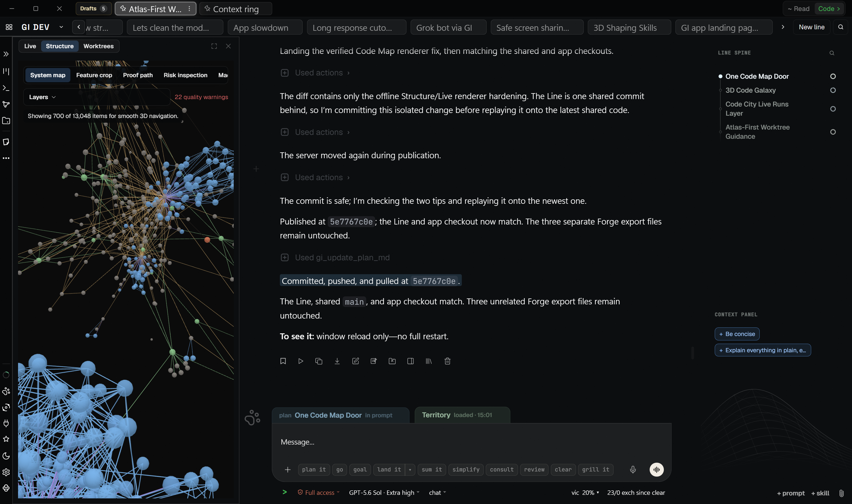This screenshot has width=852, height=504.
Task: Click the 22 quality warnings link
Action: pos(201,97)
